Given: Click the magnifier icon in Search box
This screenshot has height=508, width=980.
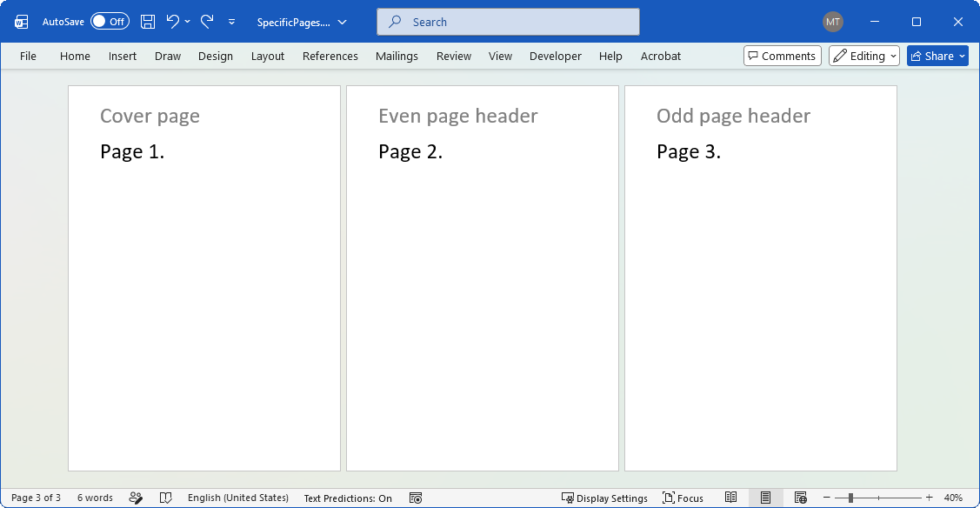Looking at the screenshot, I should [x=395, y=22].
